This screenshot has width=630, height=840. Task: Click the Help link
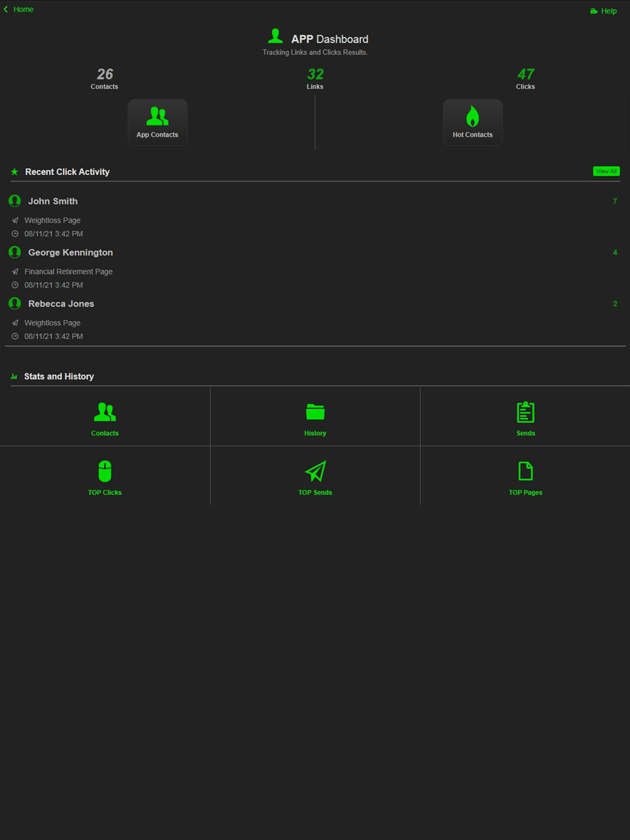point(604,11)
